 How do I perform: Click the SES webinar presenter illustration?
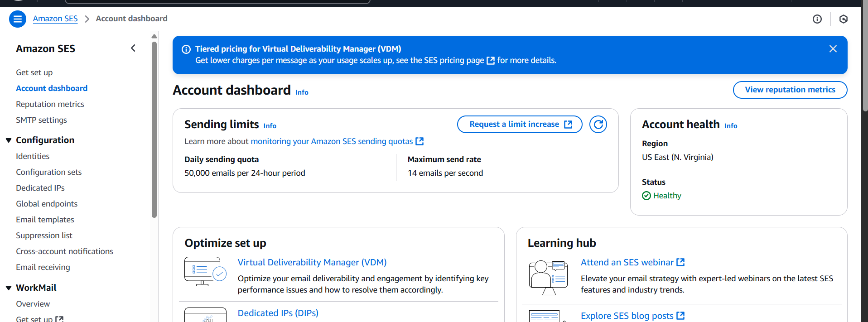[x=548, y=277]
